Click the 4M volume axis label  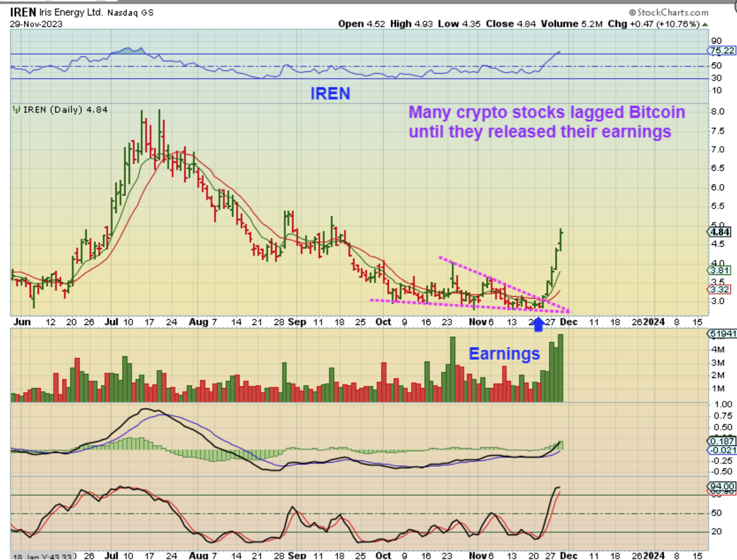[718, 349]
